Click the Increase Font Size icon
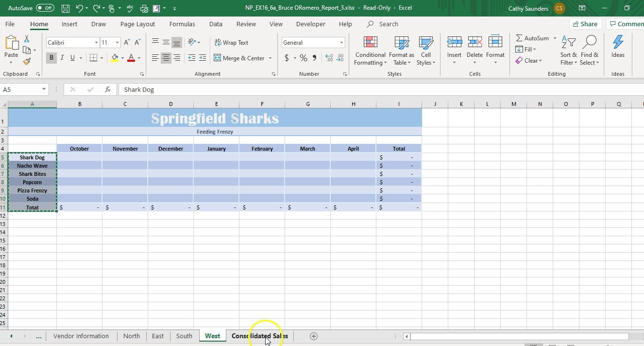 click(127, 43)
